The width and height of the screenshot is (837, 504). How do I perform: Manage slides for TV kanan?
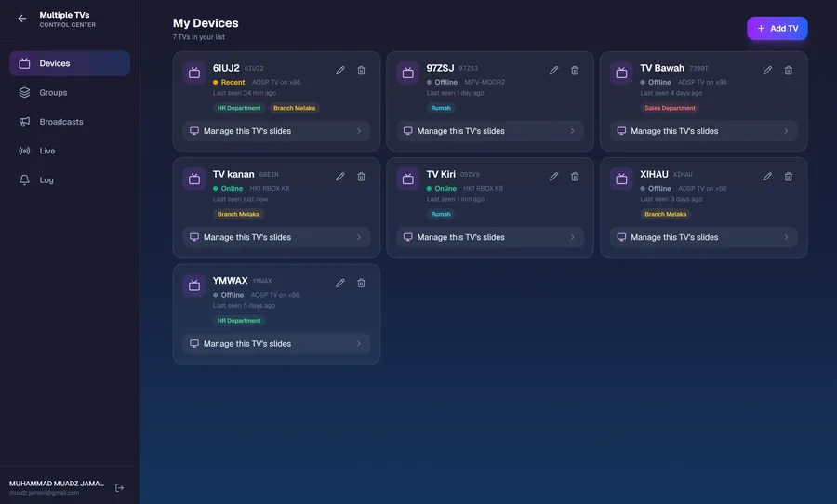[276, 237]
